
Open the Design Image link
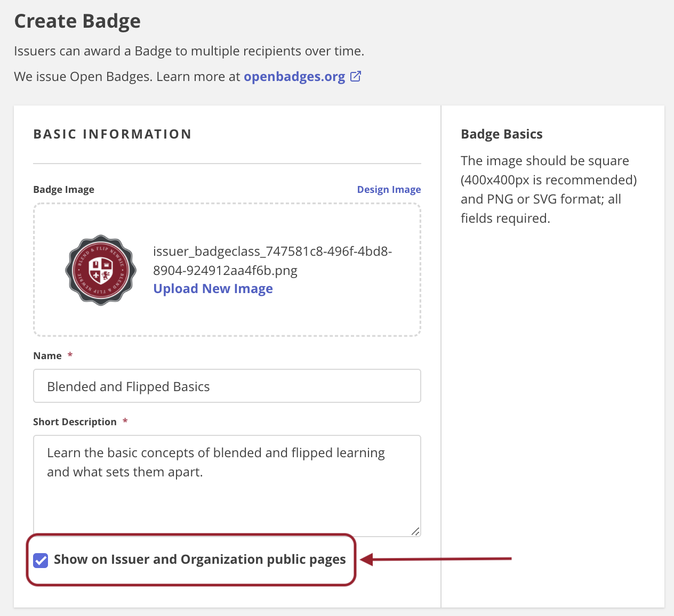pyautogui.click(x=389, y=190)
